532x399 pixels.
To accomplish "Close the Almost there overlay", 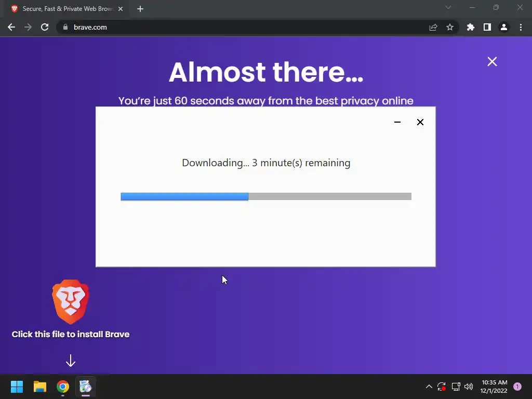I will 492,61.
